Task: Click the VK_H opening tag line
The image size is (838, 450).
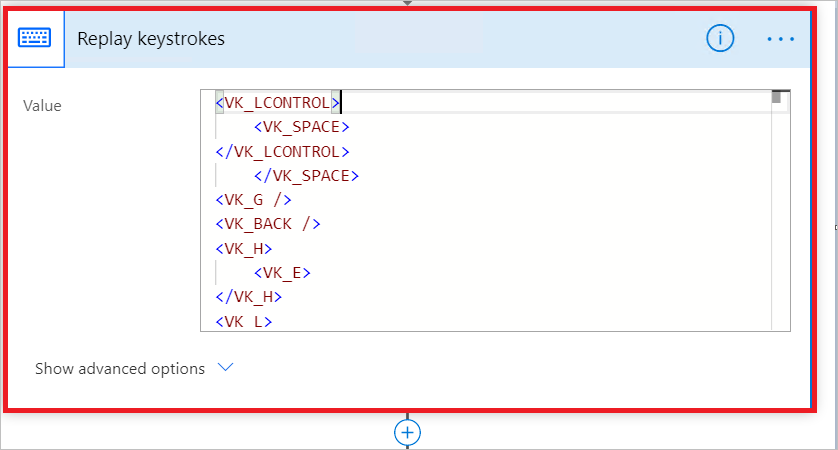Action: [244, 248]
